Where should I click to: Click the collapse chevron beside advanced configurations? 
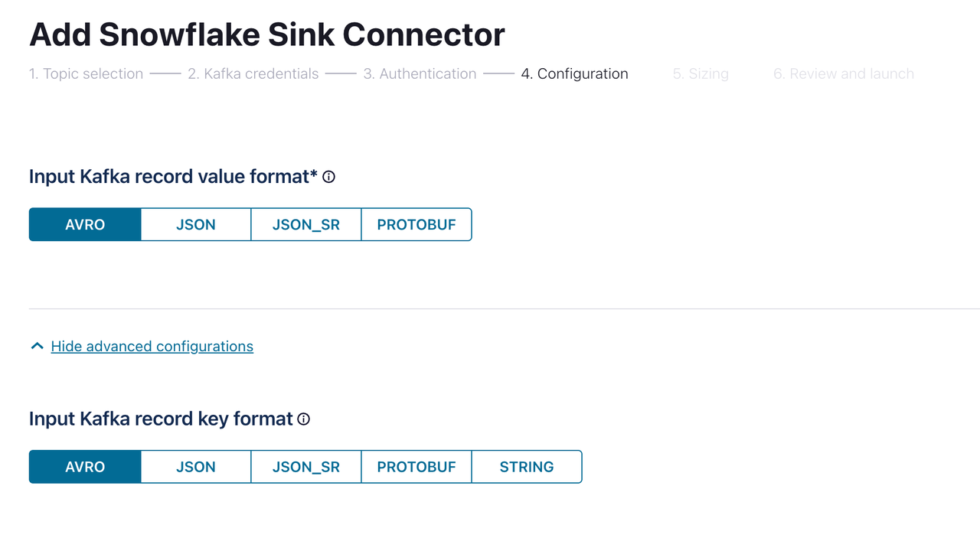pyautogui.click(x=36, y=345)
